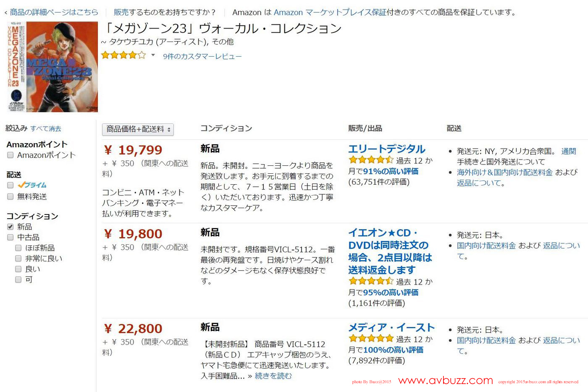Click the Prime logo in delivery filter
The image size is (588, 392).
coord(32,185)
